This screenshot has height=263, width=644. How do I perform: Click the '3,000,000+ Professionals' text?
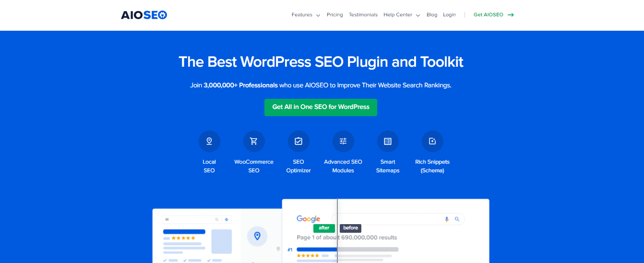pos(240,85)
